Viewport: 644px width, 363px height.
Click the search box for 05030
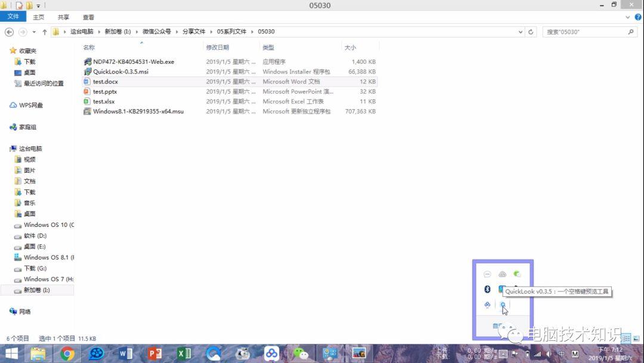click(x=584, y=32)
